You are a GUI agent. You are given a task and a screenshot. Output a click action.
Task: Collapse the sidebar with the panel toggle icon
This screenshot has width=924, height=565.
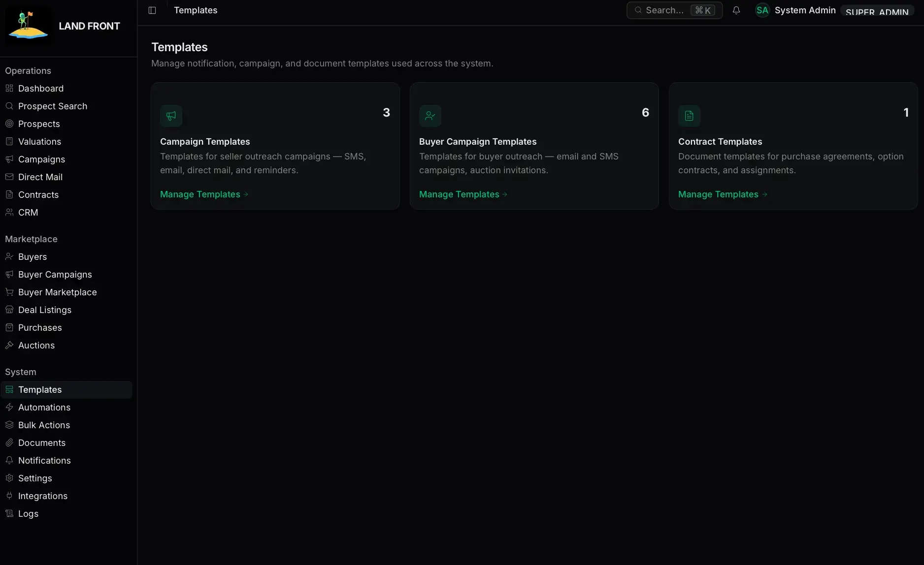point(152,10)
